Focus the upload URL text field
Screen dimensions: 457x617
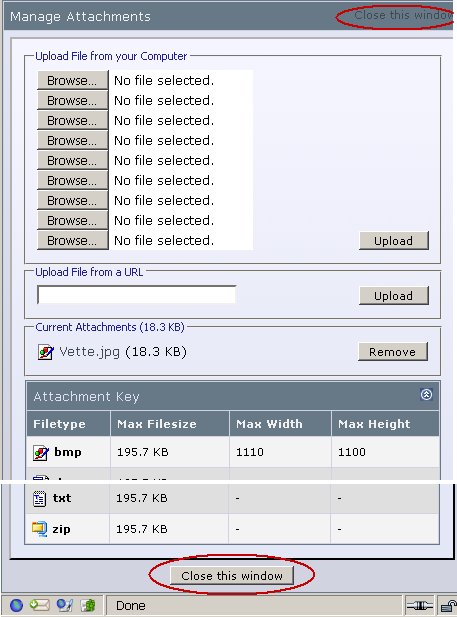(x=137, y=295)
